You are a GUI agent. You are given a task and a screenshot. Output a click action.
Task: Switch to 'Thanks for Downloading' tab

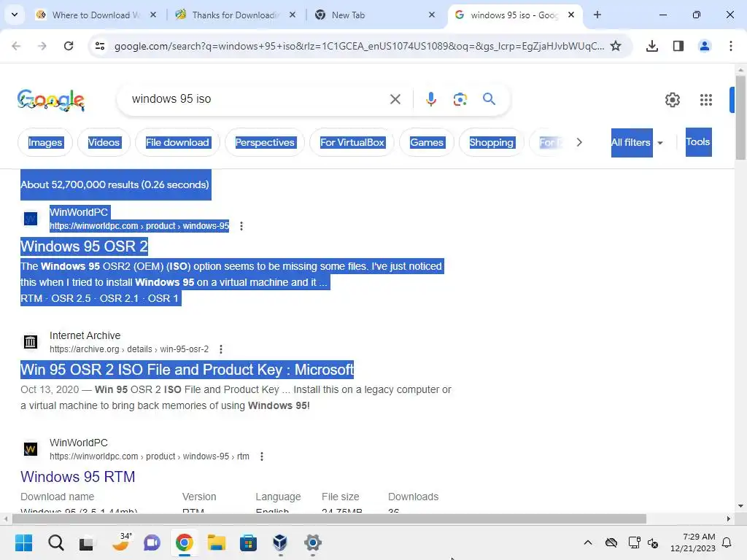coord(236,15)
